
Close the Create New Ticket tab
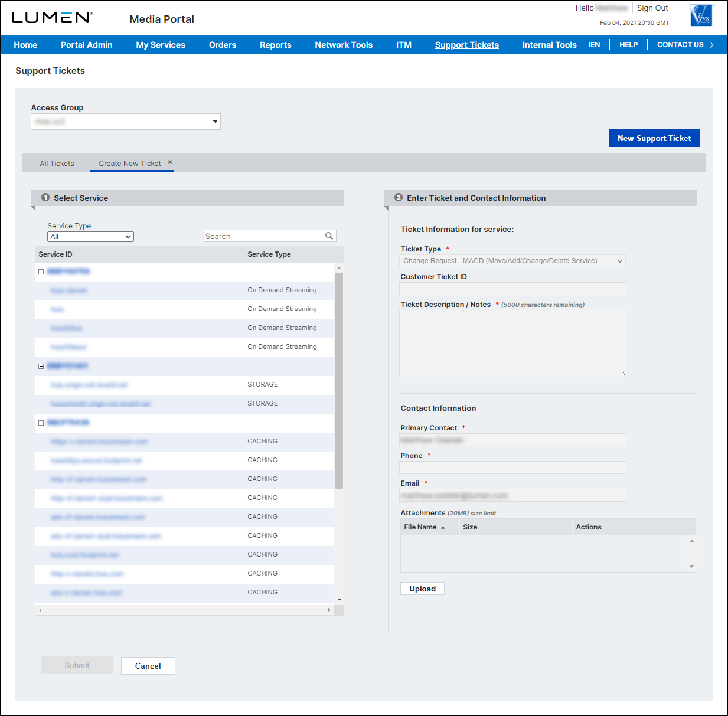(x=170, y=162)
